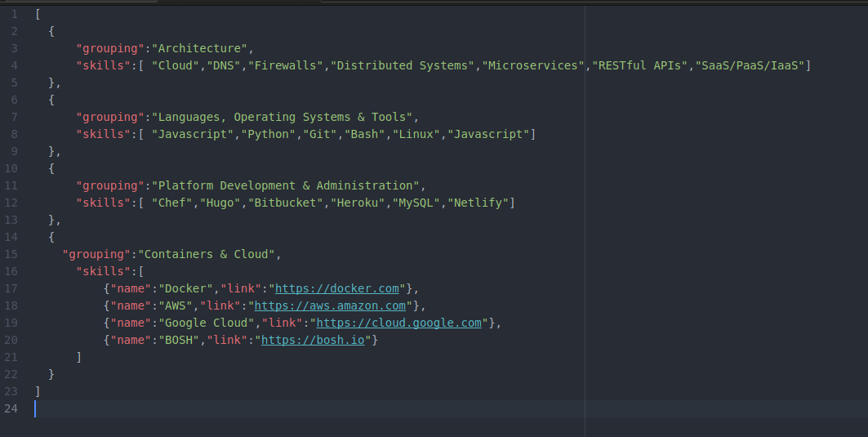Click the "Bash" skill string
The width and height of the screenshot is (868, 437).
[365, 135]
